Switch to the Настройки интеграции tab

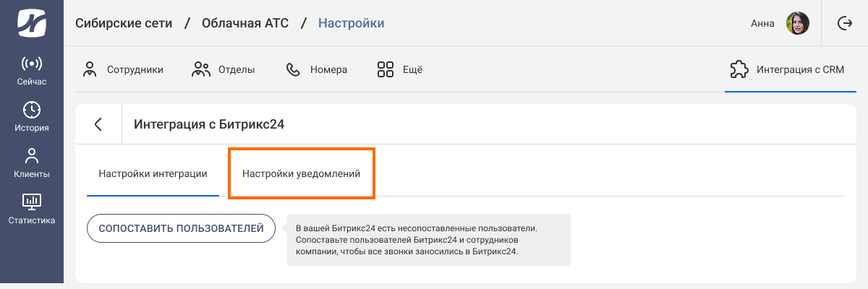153,174
